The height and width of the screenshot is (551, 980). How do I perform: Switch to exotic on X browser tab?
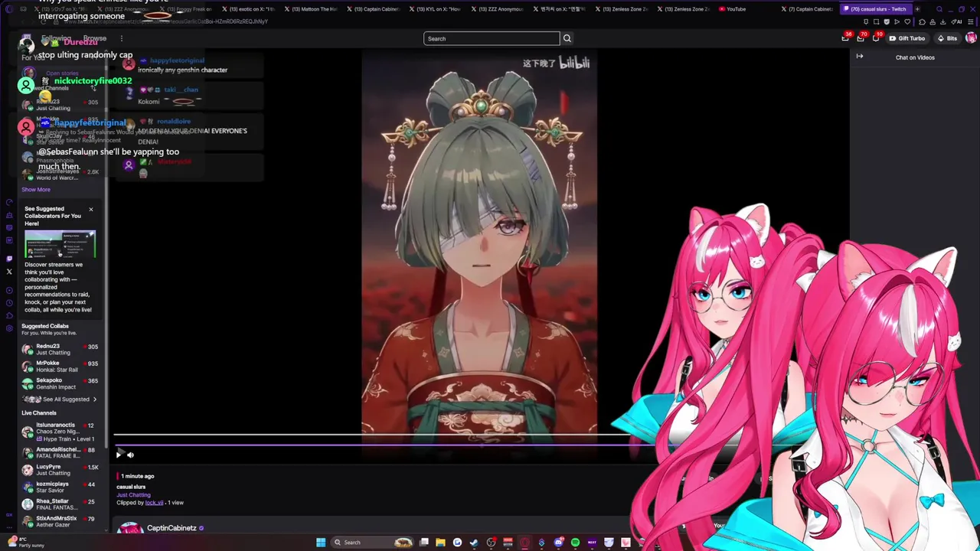point(247,9)
